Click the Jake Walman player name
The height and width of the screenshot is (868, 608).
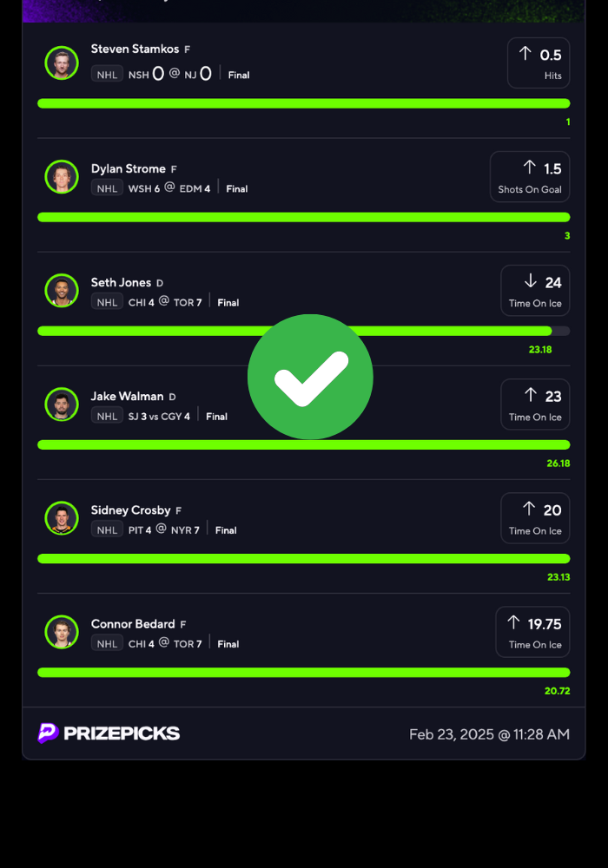coord(128,397)
